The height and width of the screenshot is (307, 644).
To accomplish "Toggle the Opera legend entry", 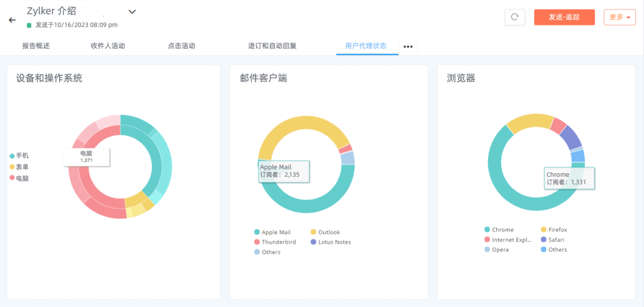I will [x=497, y=250].
